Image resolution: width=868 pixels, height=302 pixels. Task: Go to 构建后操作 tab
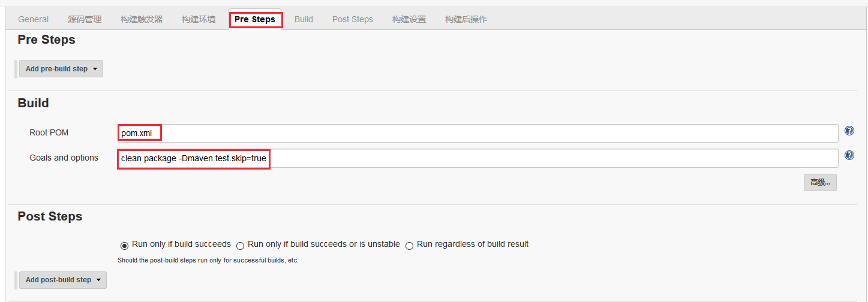(466, 19)
